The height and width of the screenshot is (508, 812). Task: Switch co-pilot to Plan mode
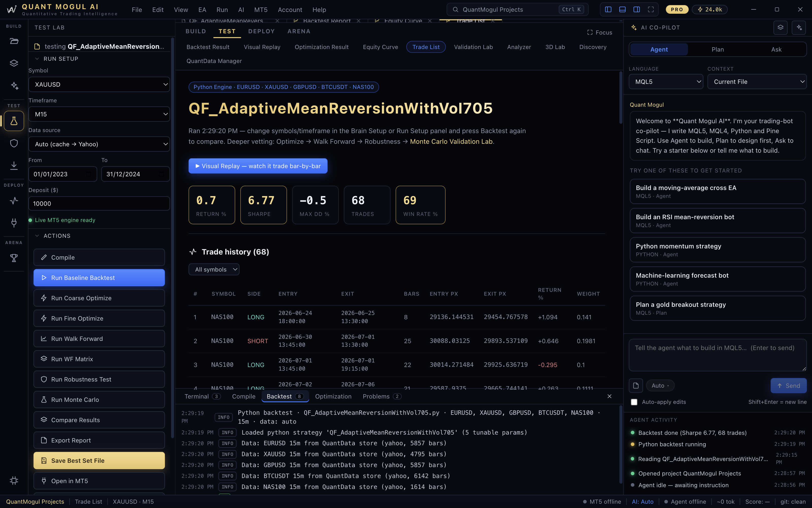coord(718,49)
